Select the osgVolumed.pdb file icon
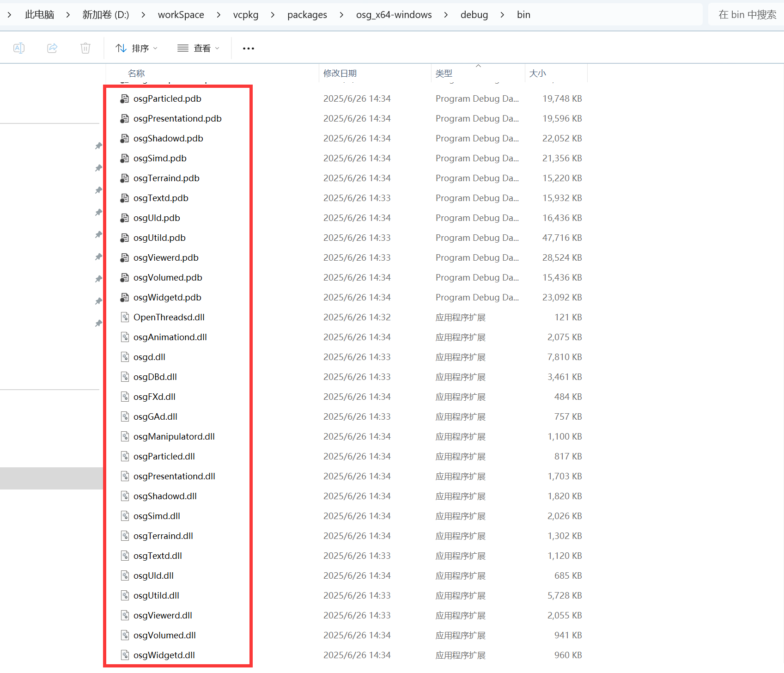 [x=125, y=277]
